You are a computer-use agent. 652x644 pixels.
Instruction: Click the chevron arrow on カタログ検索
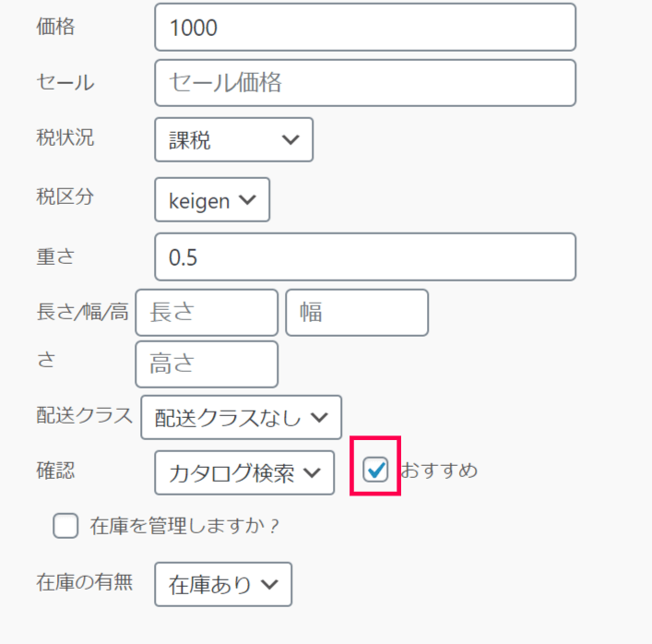[x=312, y=472]
